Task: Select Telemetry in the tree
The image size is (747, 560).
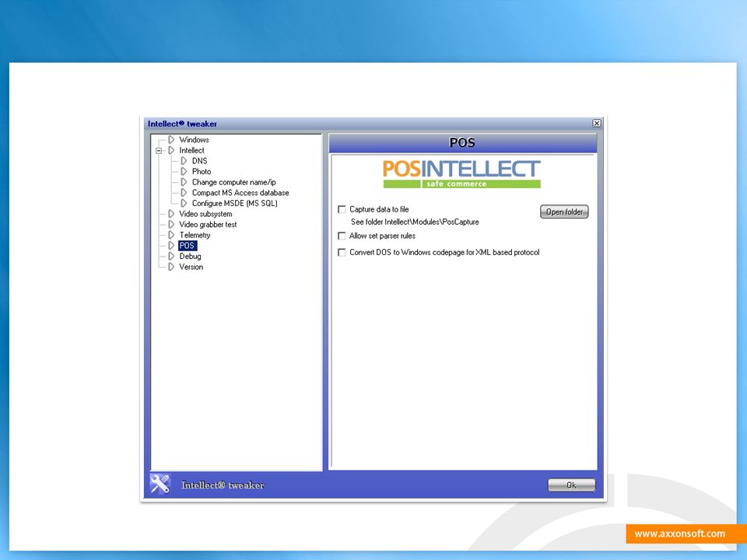Action: pyautogui.click(x=195, y=235)
